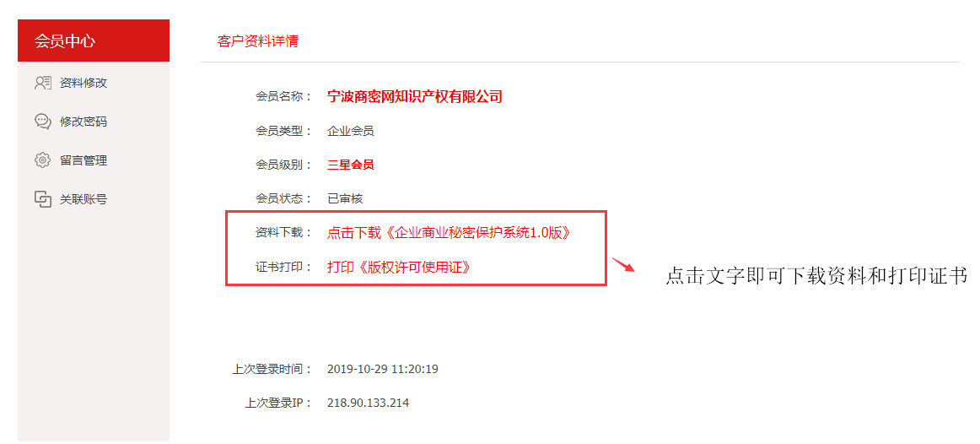The height and width of the screenshot is (444, 980).
Task: Click the red arrow beside highlighted box
Action: pos(623,264)
